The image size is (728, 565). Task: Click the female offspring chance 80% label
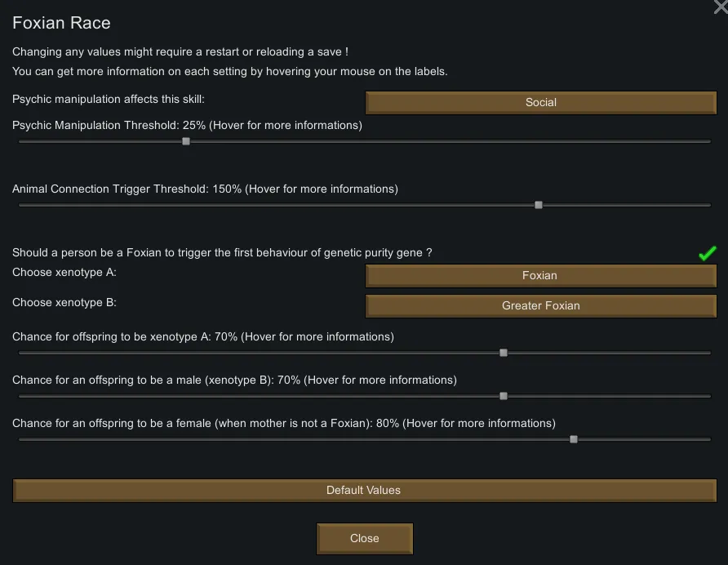(x=283, y=424)
